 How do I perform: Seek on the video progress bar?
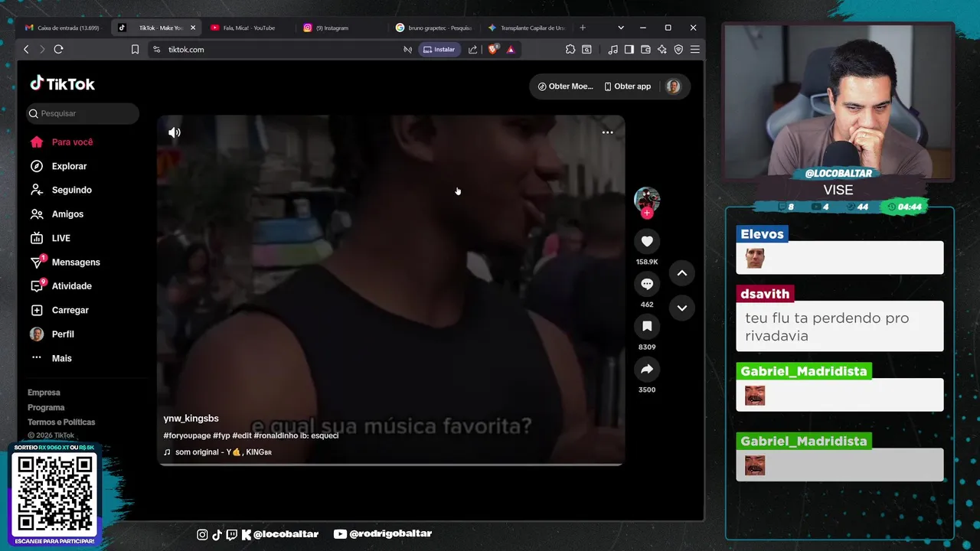[390, 465]
